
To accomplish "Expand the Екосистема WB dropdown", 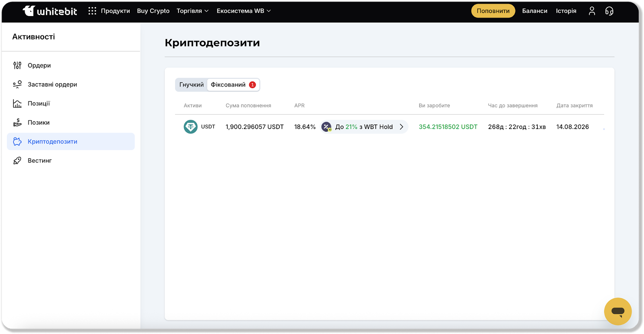I will (x=244, y=11).
